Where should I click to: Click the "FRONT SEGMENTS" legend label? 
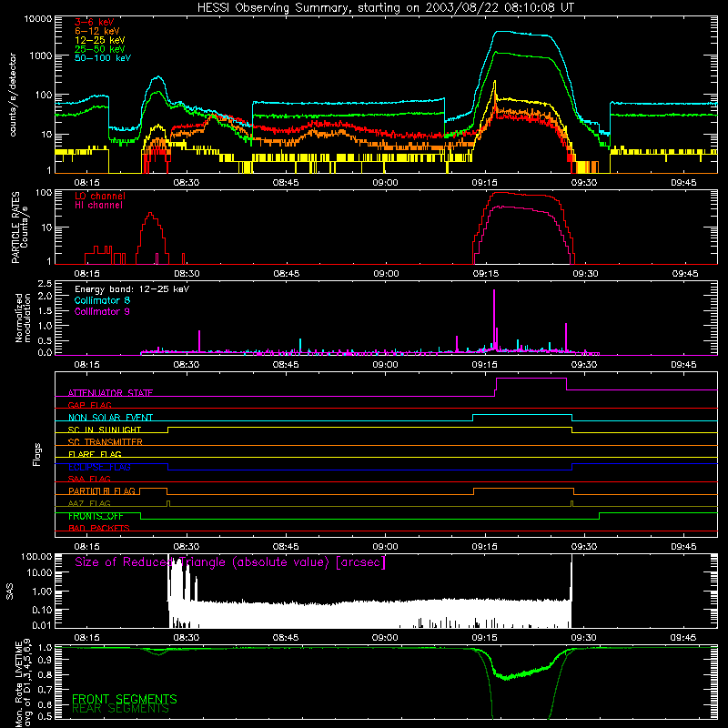click(x=125, y=699)
